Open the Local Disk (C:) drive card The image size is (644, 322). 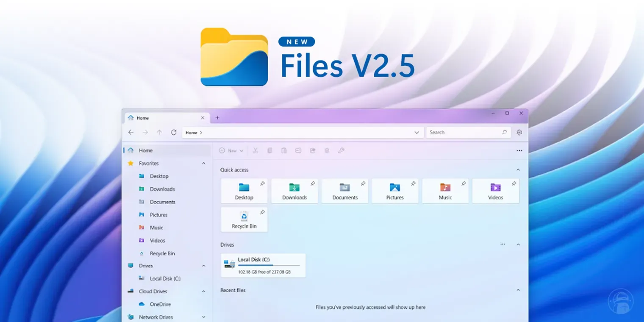(263, 266)
